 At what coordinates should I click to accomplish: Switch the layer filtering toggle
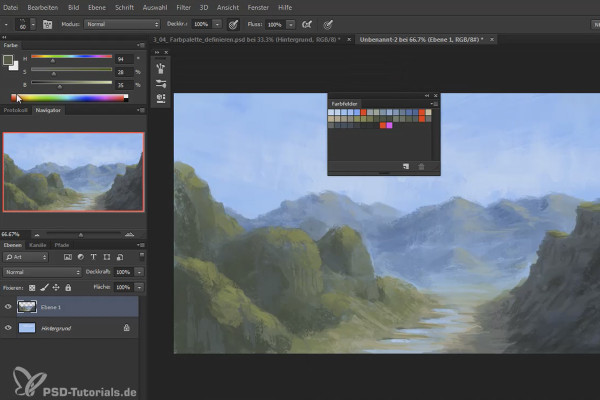[142, 255]
